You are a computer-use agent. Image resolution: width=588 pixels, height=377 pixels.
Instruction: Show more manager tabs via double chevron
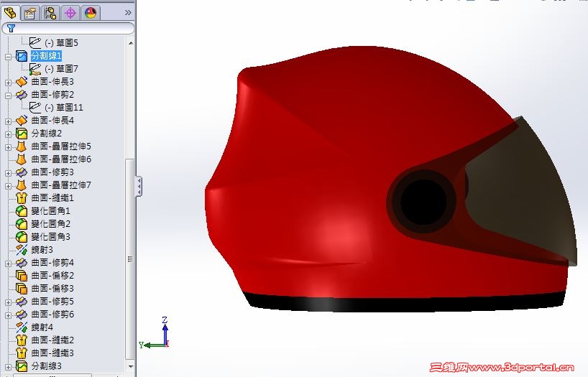coord(128,13)
